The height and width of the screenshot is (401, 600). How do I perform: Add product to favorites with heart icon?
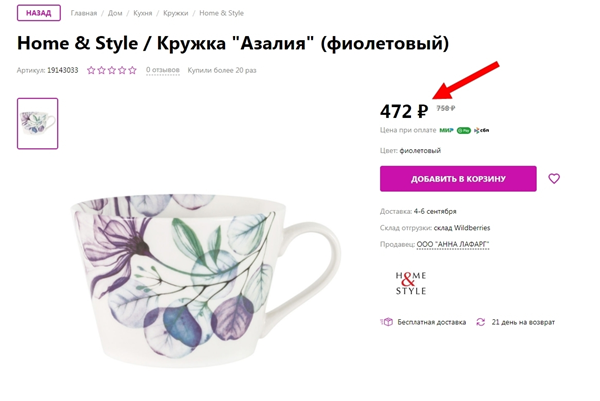click(x=554, y=179)
